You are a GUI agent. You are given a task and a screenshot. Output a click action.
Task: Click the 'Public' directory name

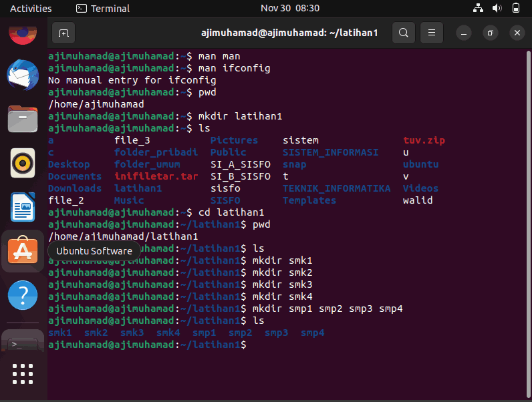tap(229, 152)
